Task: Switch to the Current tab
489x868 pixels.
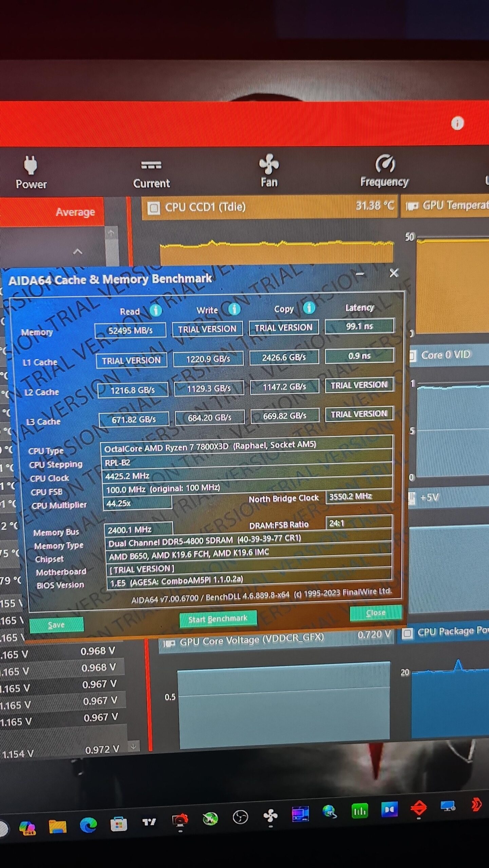Action: (x=151, y=175)
